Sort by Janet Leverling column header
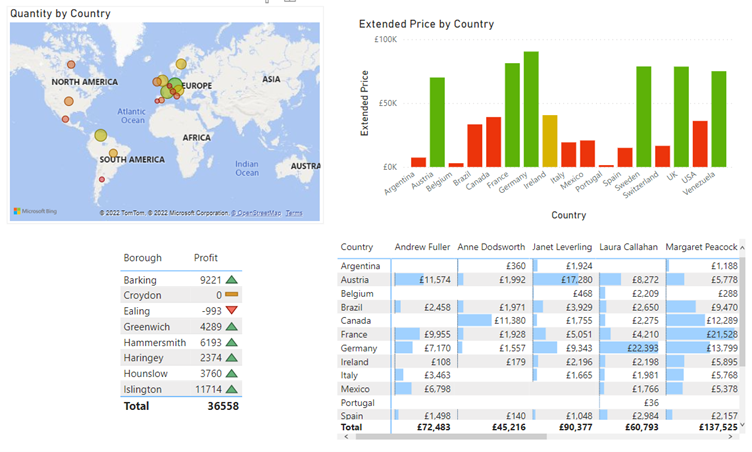 tap(562, 247)
